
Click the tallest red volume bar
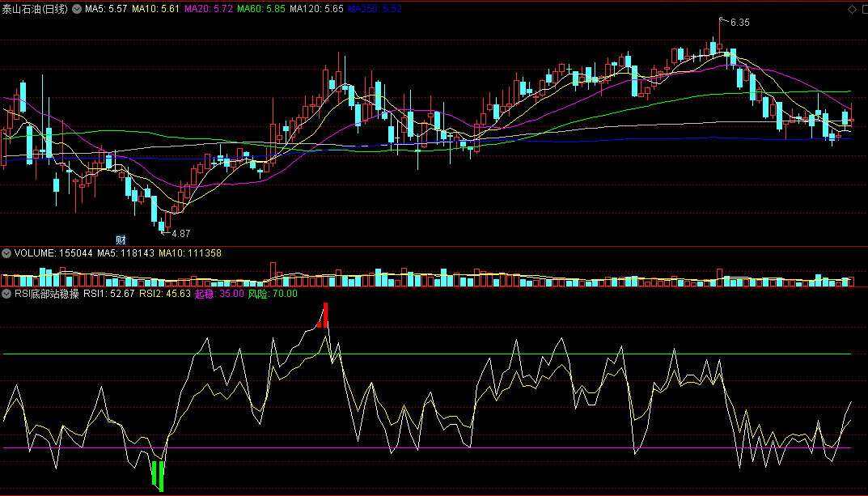click(273, 274)
